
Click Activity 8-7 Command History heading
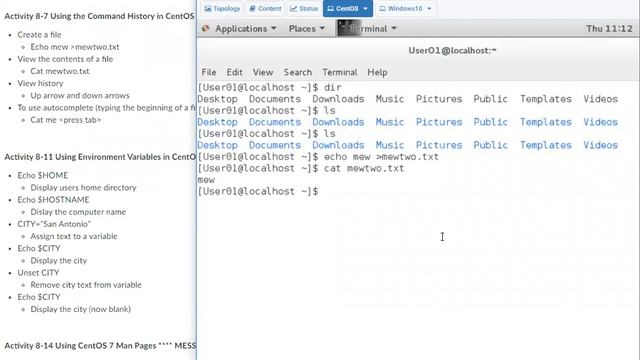[x=99, y=16]
